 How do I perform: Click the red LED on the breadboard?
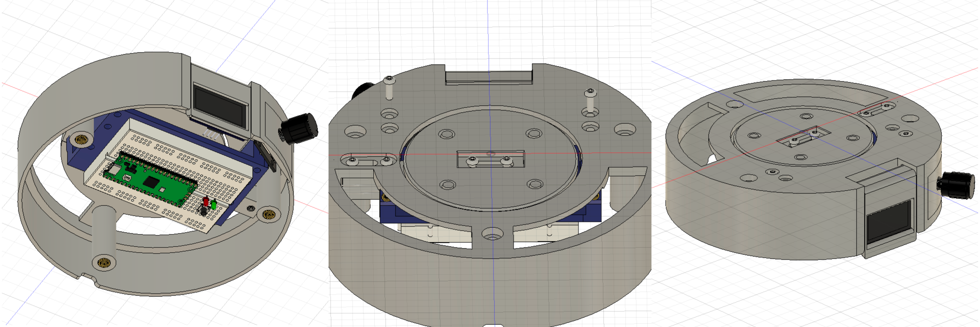pyautogui.click(x=206, y=201)
